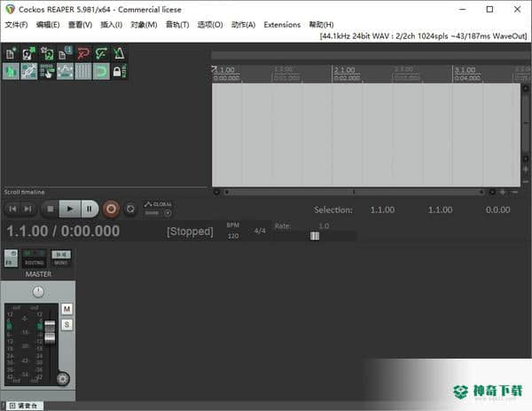Click the Selection end value field

click(440, 209)
